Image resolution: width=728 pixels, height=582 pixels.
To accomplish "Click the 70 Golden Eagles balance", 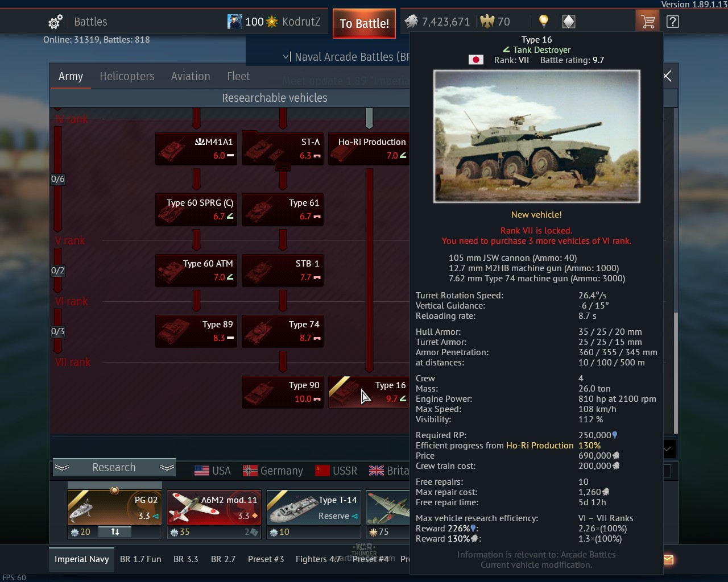I will [504, 22].
